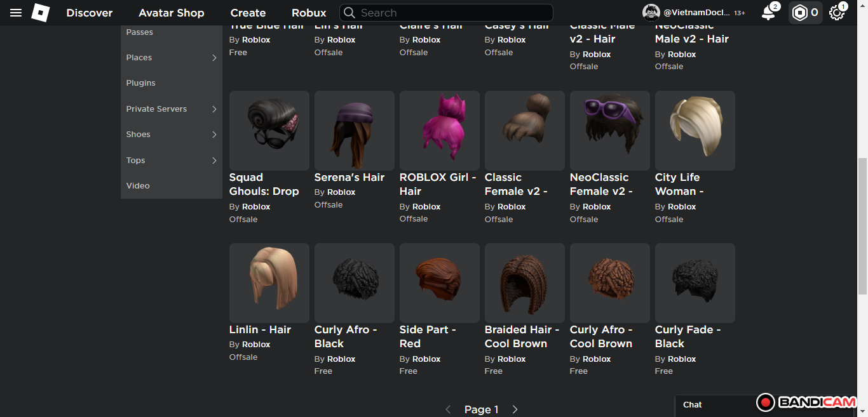Click in the Search input field

(x=451, y=13)
